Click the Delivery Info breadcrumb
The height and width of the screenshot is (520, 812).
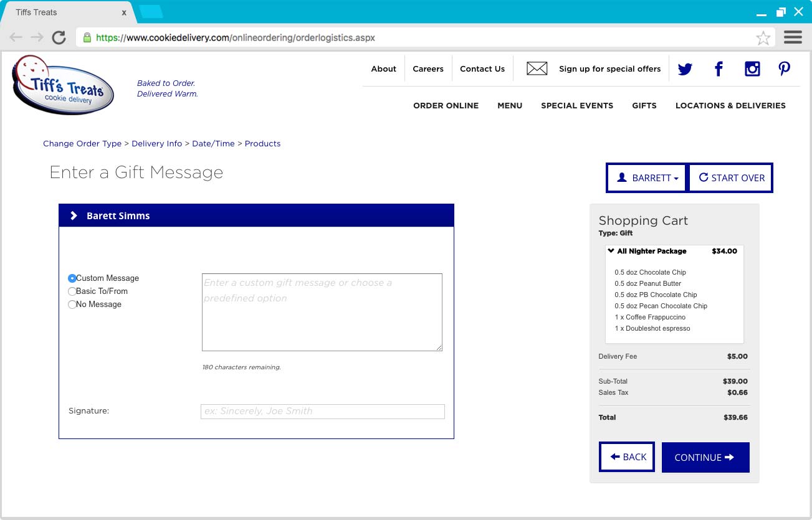(157, 144)
